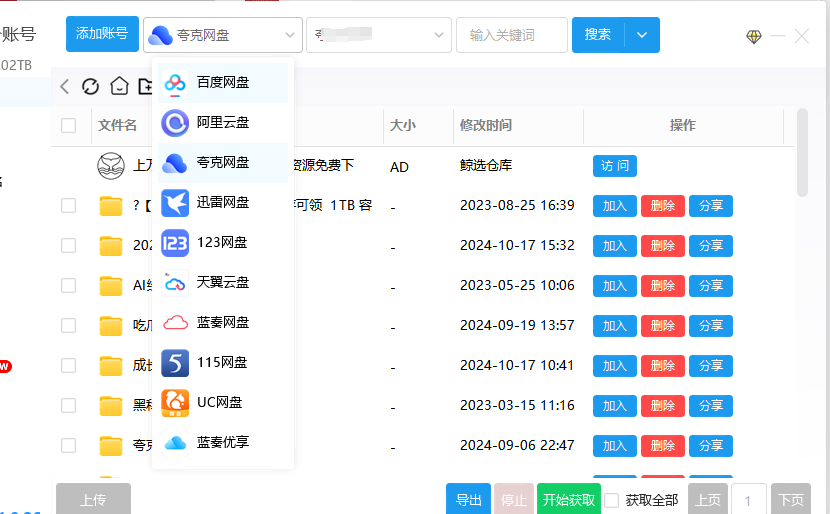Click 分享 on the 2024-09-06 row
The image size is (830, 514).
pos(711,446)
